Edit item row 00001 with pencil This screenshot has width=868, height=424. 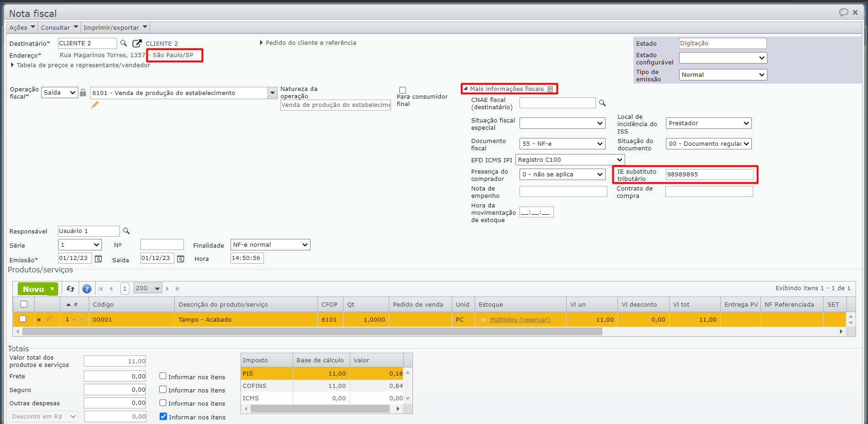point(48,319)
